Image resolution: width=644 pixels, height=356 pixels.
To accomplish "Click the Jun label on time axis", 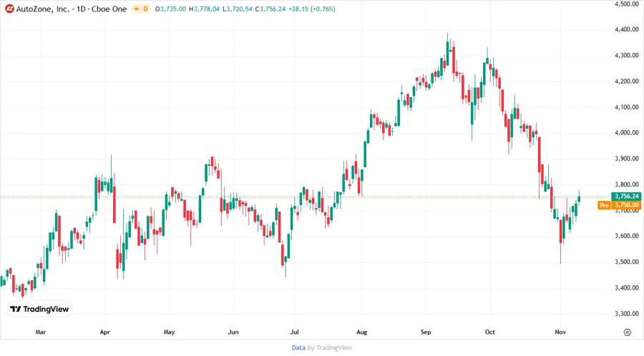I will [233, 332].
